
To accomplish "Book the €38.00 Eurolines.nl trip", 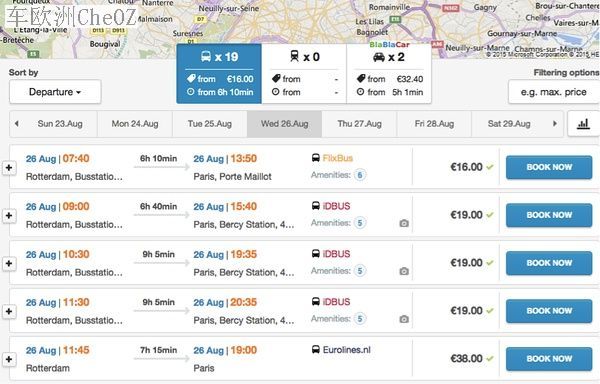I will click(549, 359).
